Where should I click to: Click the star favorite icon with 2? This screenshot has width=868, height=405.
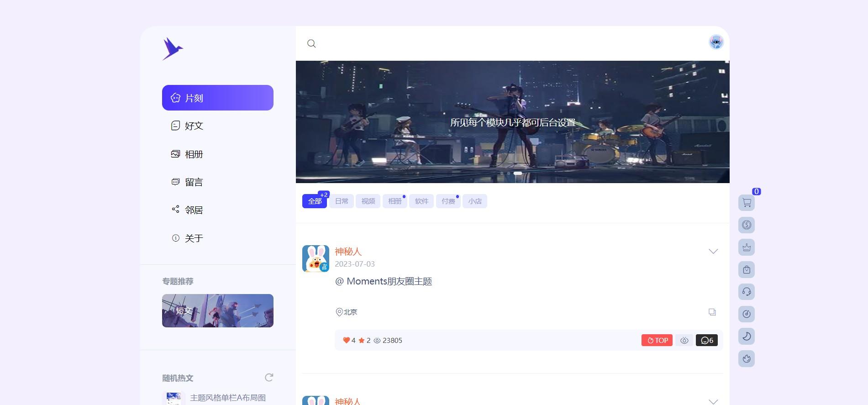[362, 340]
